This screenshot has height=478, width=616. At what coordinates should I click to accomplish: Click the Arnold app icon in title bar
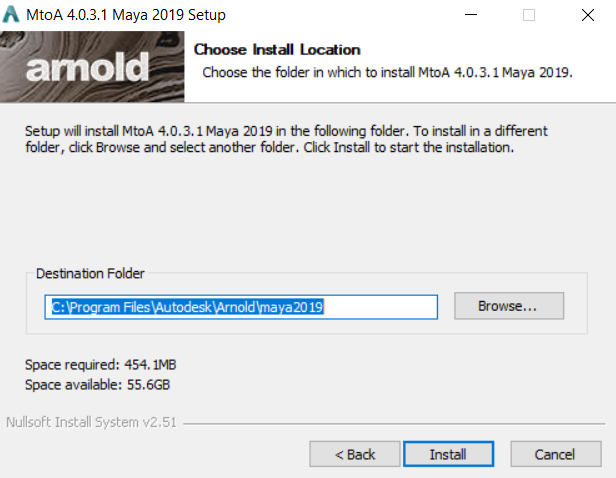click(x=13, y=15)
